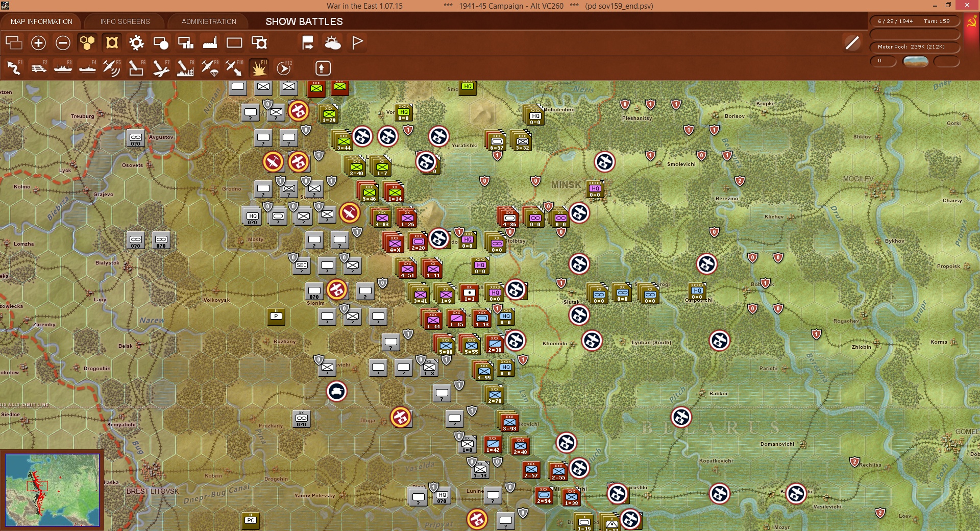The image size is (980, 531).
Task: Show weather using sun-cloud icon
Action: [333, 43]
